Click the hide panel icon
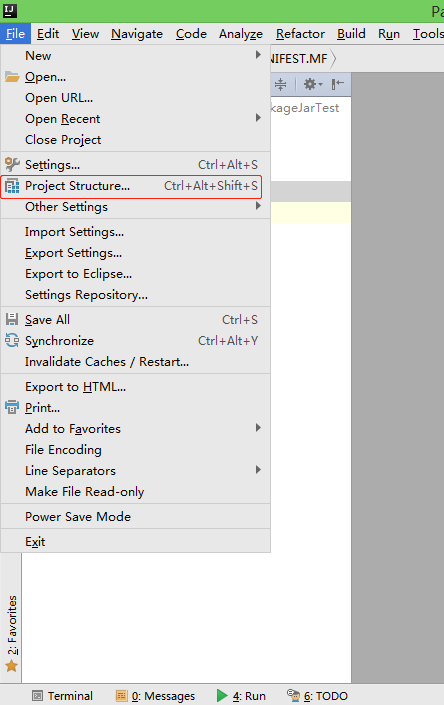 337,84
